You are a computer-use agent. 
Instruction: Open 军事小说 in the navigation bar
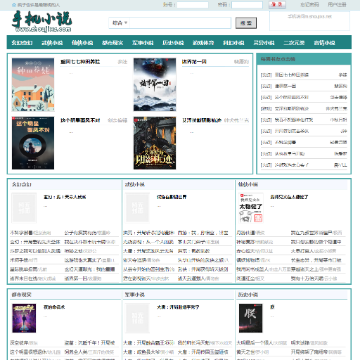coord(143,43)
